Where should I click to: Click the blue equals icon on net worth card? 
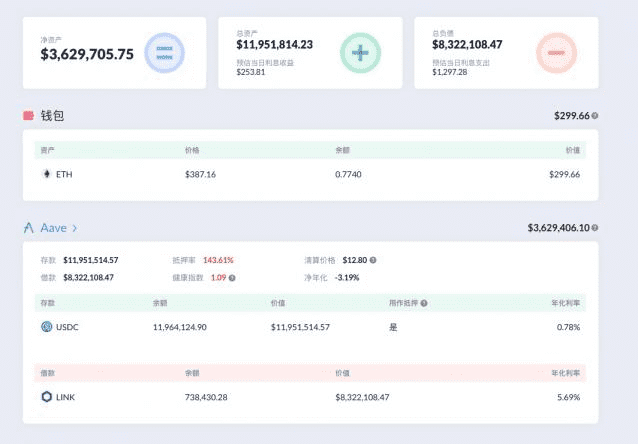(164, 53)
